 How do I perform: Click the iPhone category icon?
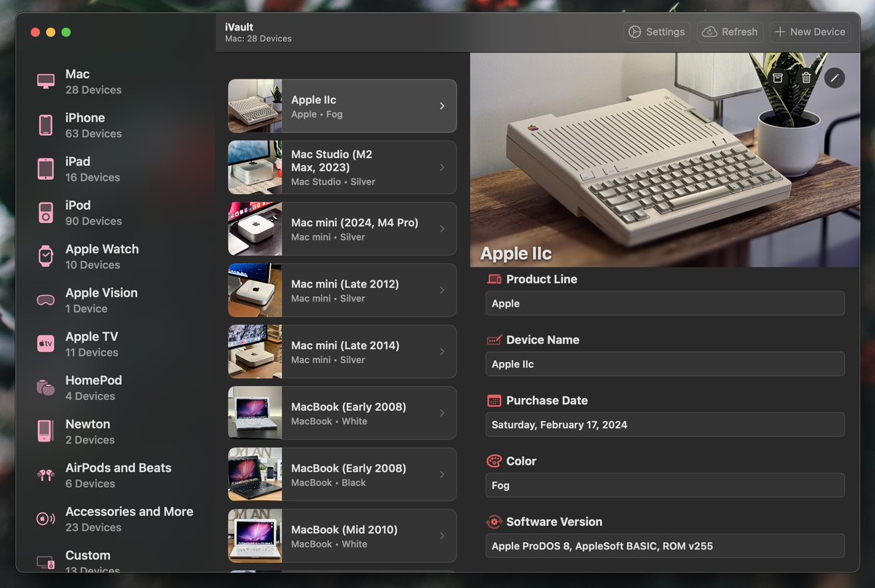(46, 125)
